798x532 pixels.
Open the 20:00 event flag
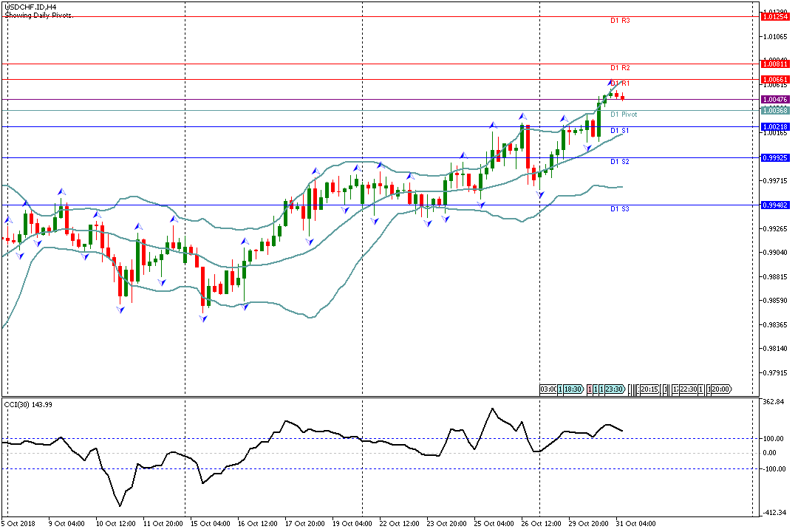pos(720,389)
